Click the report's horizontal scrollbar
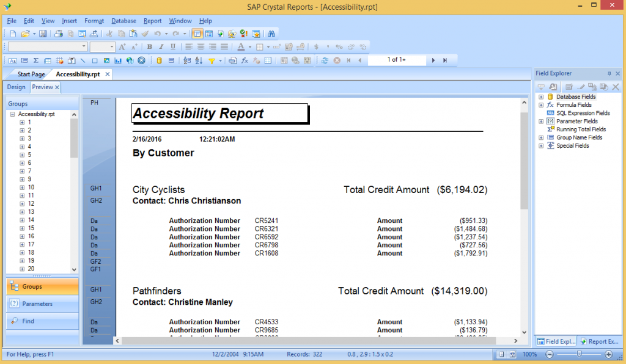626x364 pixels. [309, 341]
